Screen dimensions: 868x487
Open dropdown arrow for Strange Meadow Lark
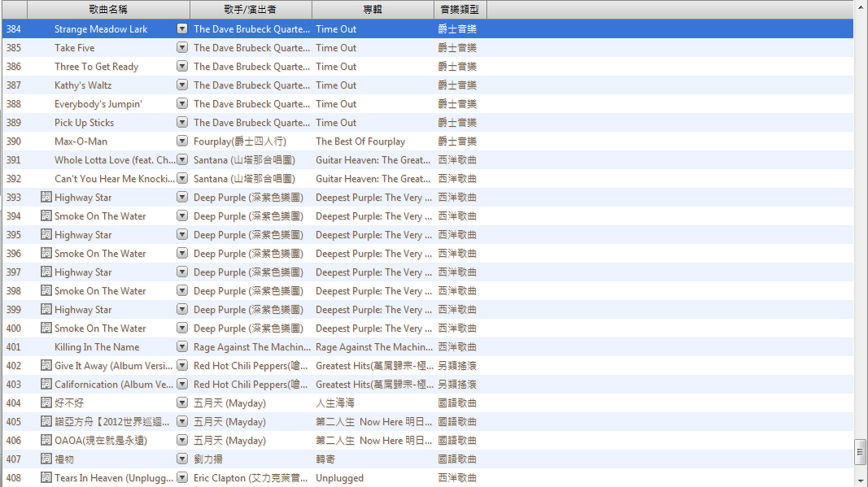click(182, 28)
